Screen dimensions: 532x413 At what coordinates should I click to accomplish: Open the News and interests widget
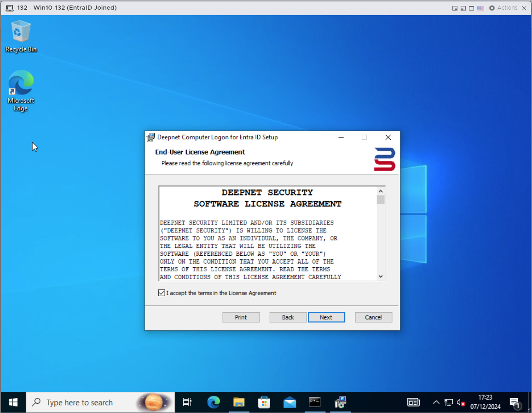(413, 402)
